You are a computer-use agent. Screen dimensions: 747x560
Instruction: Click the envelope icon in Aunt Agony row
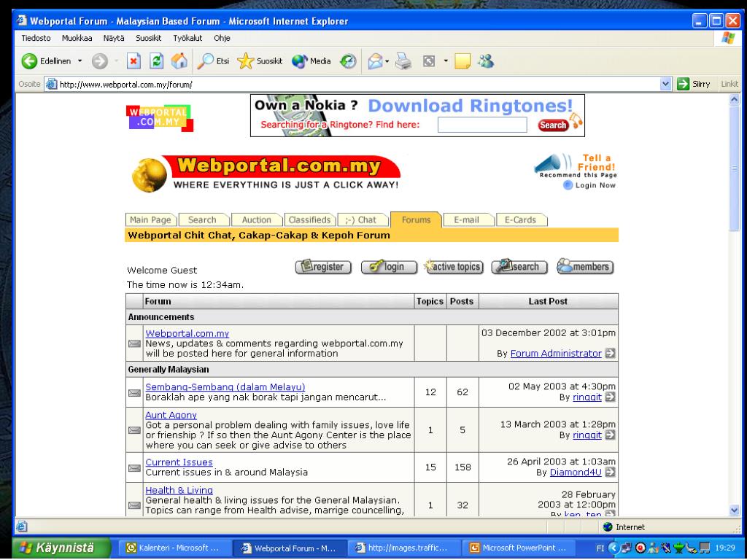pos(134,430)
